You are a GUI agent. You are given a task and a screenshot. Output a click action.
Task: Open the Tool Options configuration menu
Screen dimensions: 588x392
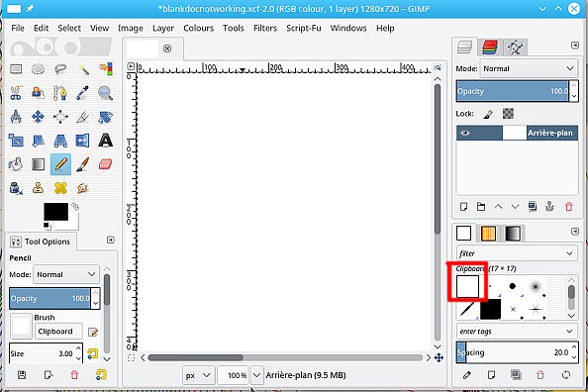110,240
